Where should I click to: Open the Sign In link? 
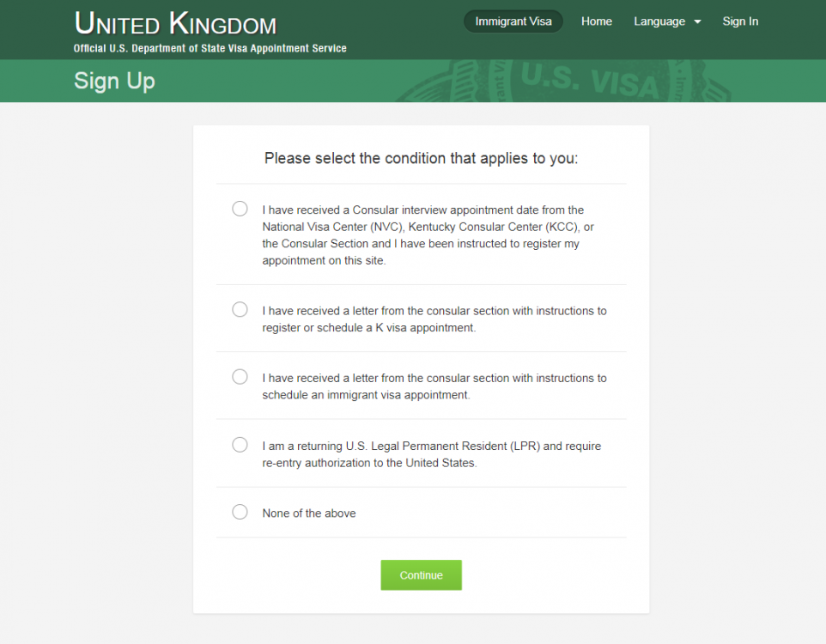[740, 21]
